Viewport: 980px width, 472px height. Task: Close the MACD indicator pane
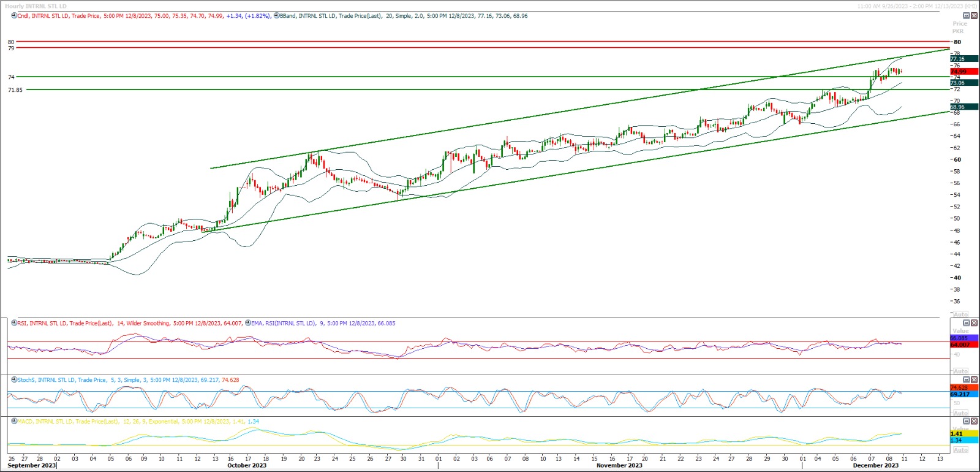click(974, 422)
